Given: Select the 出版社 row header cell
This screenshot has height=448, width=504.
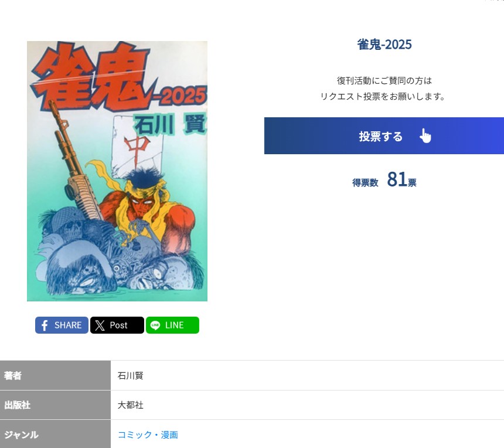Looking at the screenshot, I should [55, 405].
